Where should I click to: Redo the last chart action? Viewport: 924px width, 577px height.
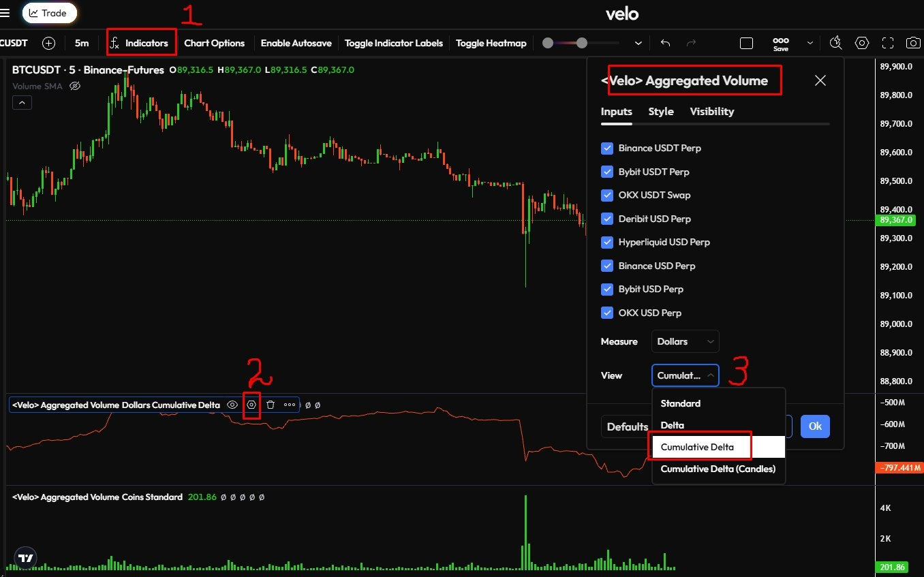click(x=691, y=43)
